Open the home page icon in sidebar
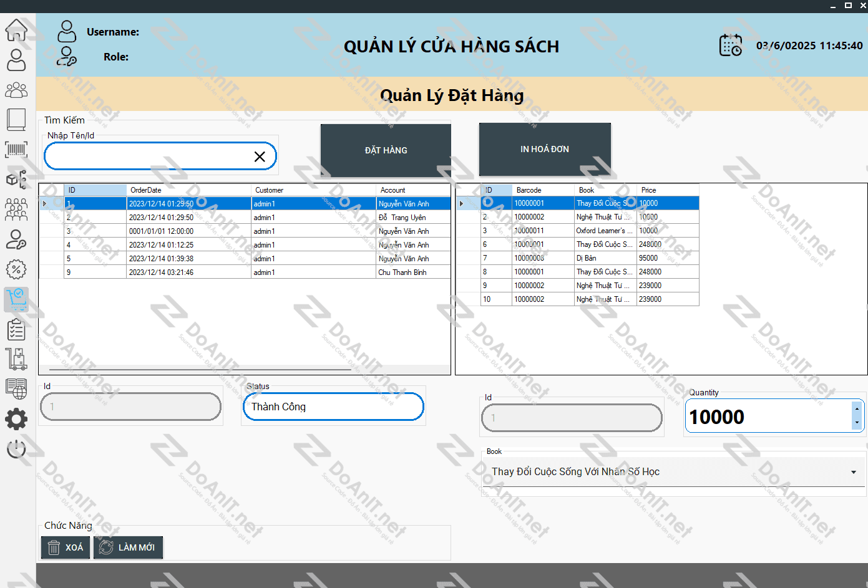Image resolution: width=868 pixels, height=588 pixels. 16,29
